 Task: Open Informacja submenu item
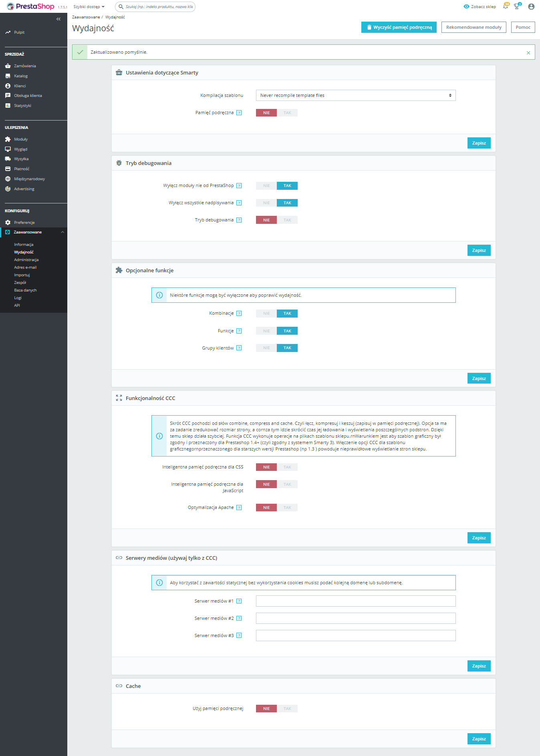pos(24,245)
